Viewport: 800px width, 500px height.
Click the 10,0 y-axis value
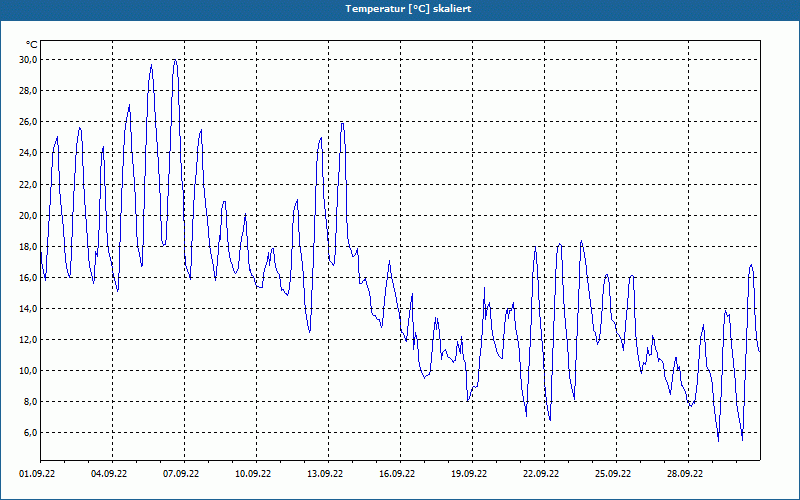coord(30,371)
